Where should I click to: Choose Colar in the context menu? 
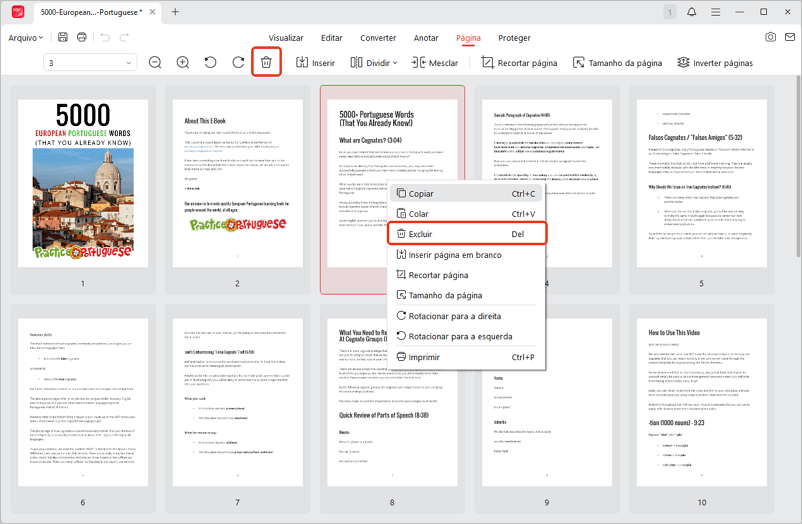pyautogui.click(x=466, y=214)
